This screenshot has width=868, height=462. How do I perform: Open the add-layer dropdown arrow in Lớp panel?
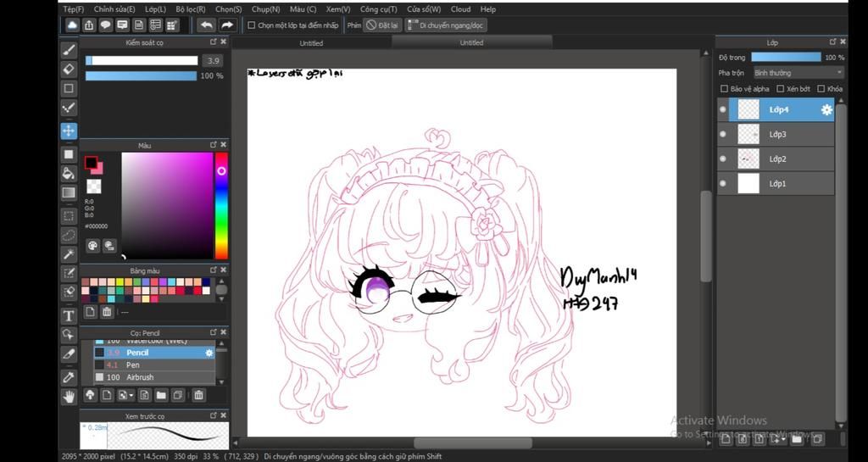[x=783, y=439]
